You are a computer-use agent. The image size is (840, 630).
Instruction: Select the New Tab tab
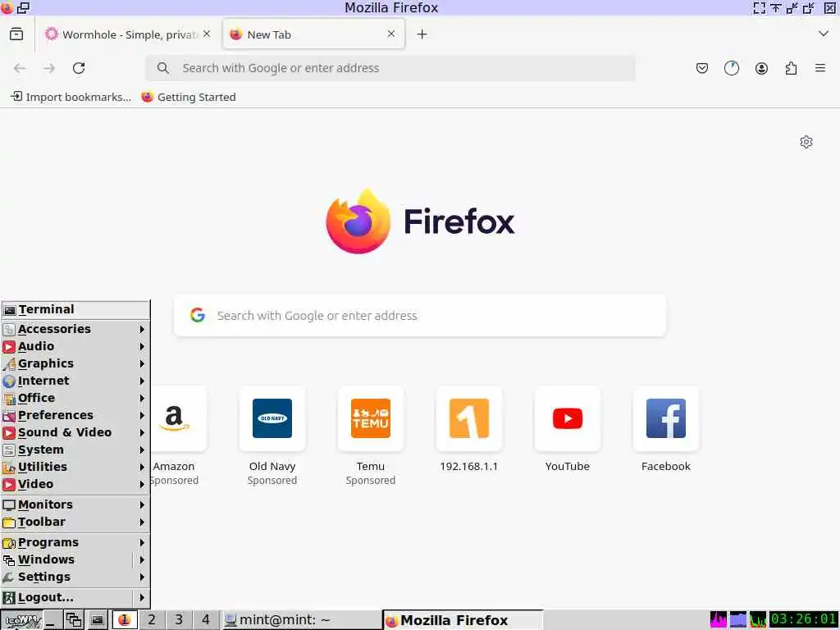[x=314, y=34]
